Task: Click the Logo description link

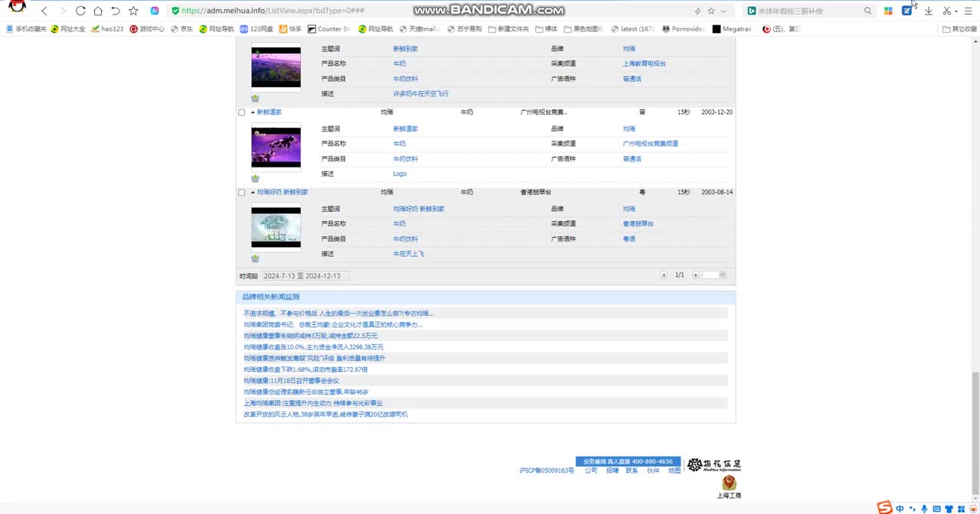Action: coord(400,174)
